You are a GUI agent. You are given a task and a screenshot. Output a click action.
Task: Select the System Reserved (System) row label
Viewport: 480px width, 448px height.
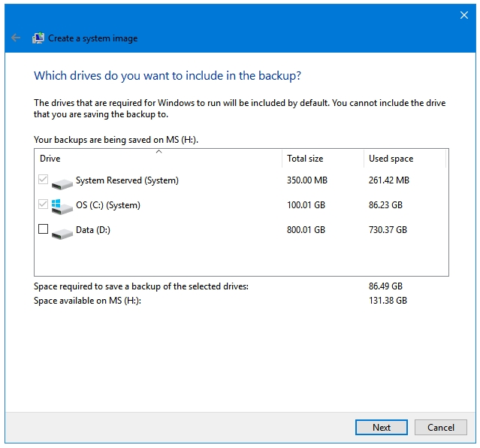pyautogui.click(x=127, y=180)
